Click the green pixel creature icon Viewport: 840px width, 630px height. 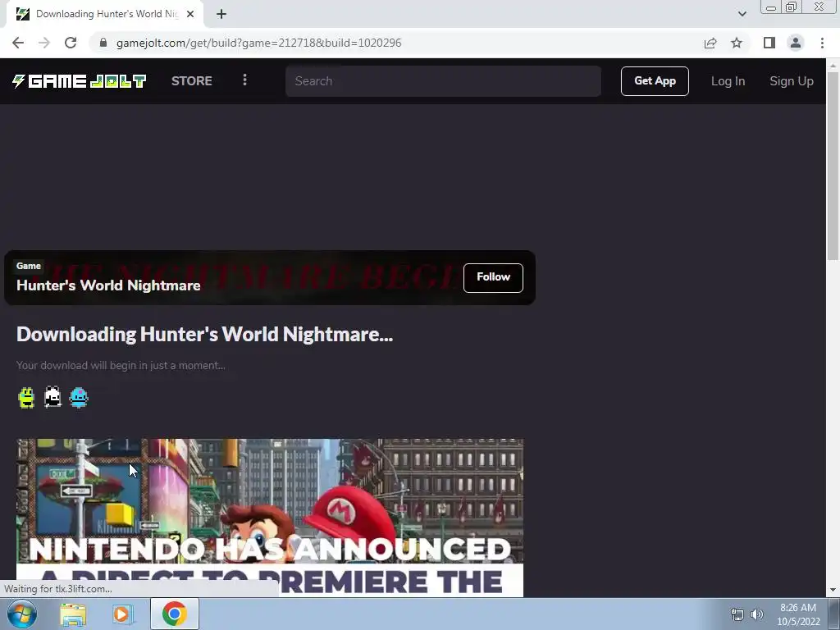pyautogui.click(x=26, y=398)
